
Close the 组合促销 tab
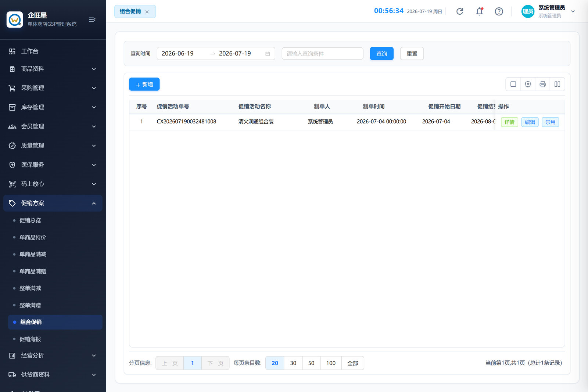pos(147,12)
